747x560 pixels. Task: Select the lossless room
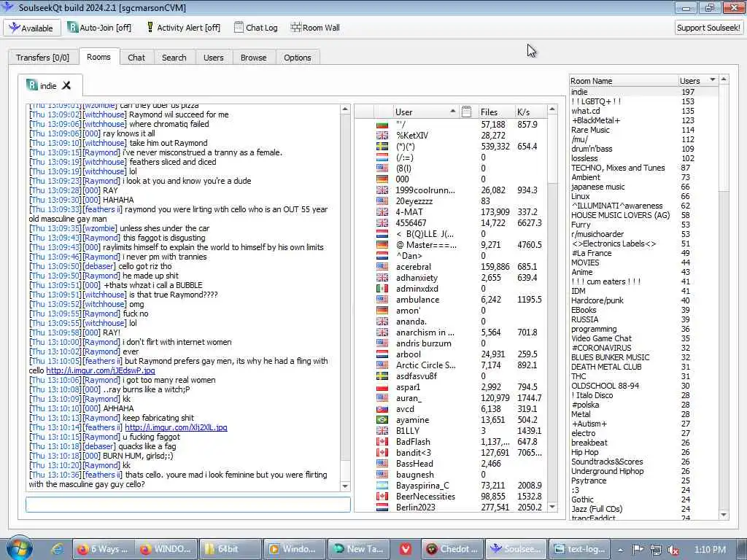click(x=584, y=158)
